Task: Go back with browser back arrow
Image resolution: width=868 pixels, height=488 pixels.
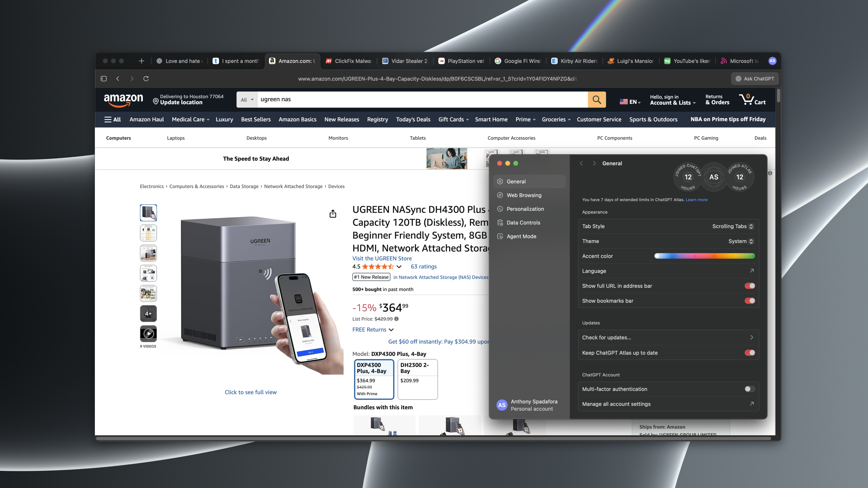Action: [x=118, y=78]
